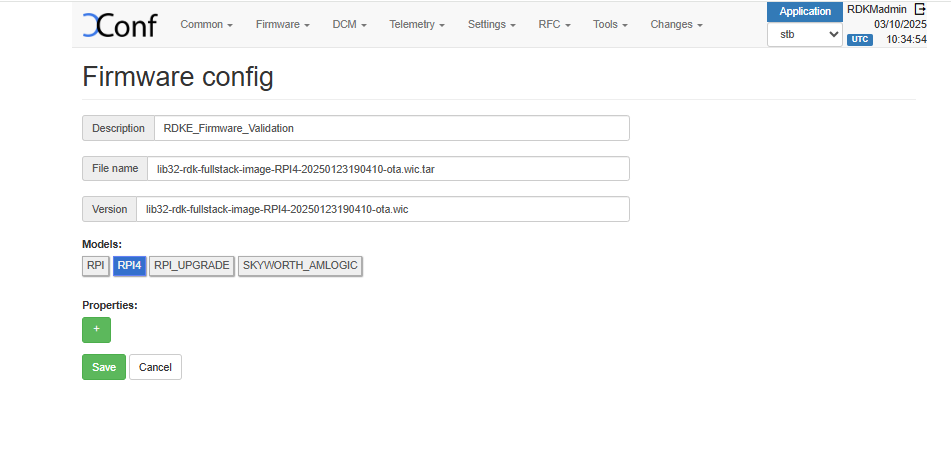Deselect the RPI4 model

129,265
